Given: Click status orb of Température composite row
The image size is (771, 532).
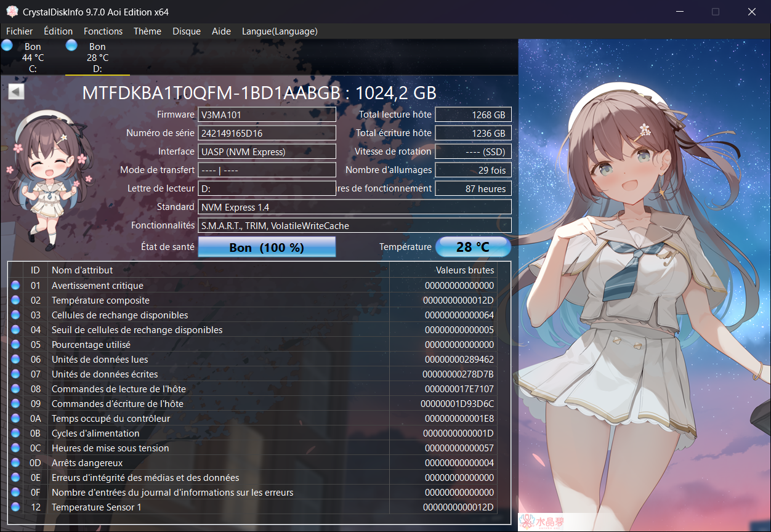Looking at the screenshot, I should 15,300.
